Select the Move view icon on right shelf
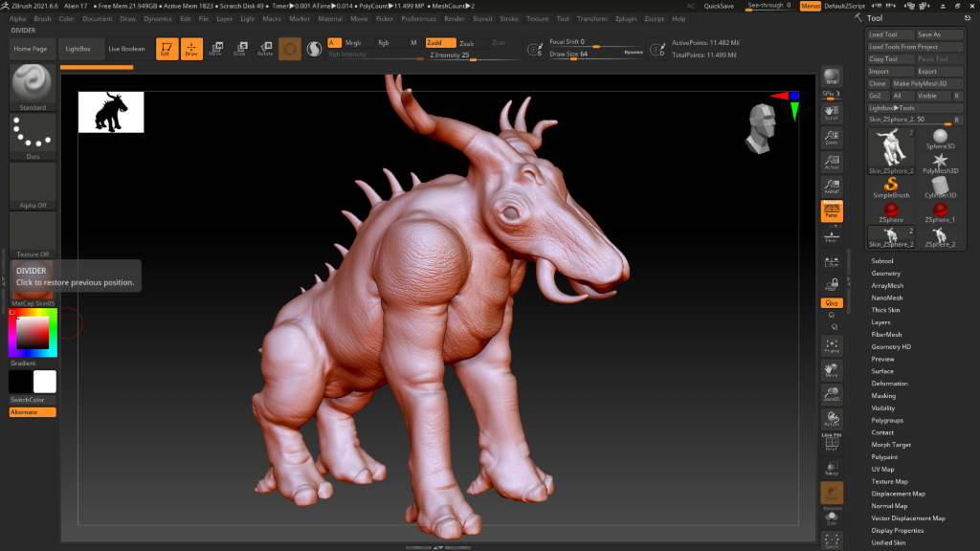This screenshot has height=551, width=980. point(832,370)
